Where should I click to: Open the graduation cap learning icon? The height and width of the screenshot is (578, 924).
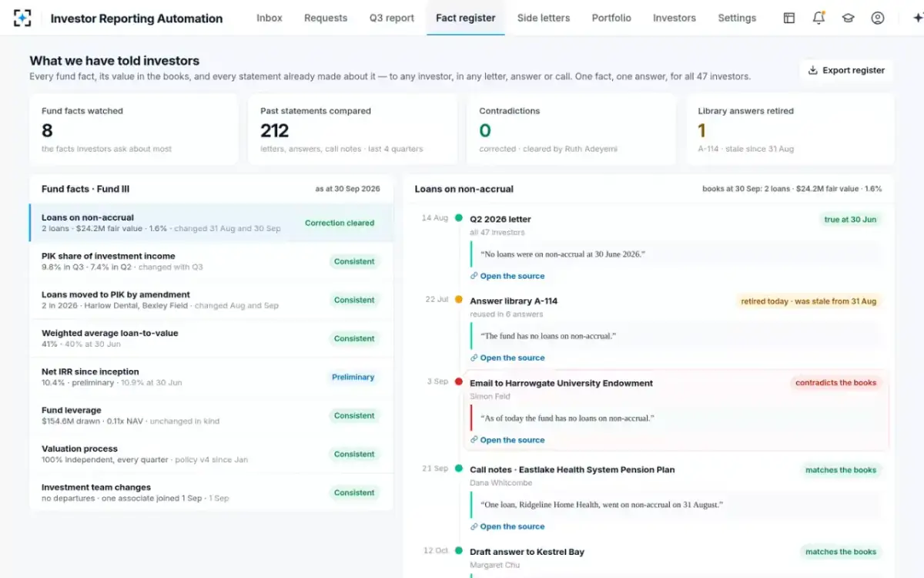[848, 18]
